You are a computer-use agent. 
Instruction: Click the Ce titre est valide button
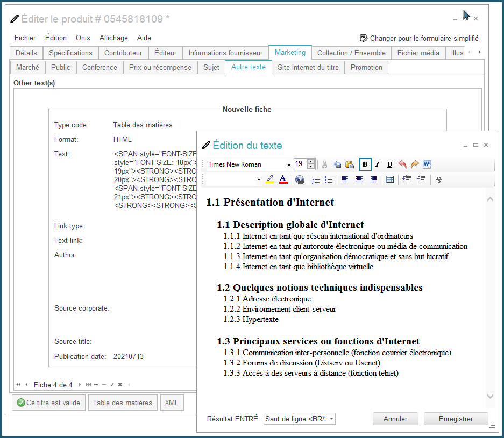(48, 403)
